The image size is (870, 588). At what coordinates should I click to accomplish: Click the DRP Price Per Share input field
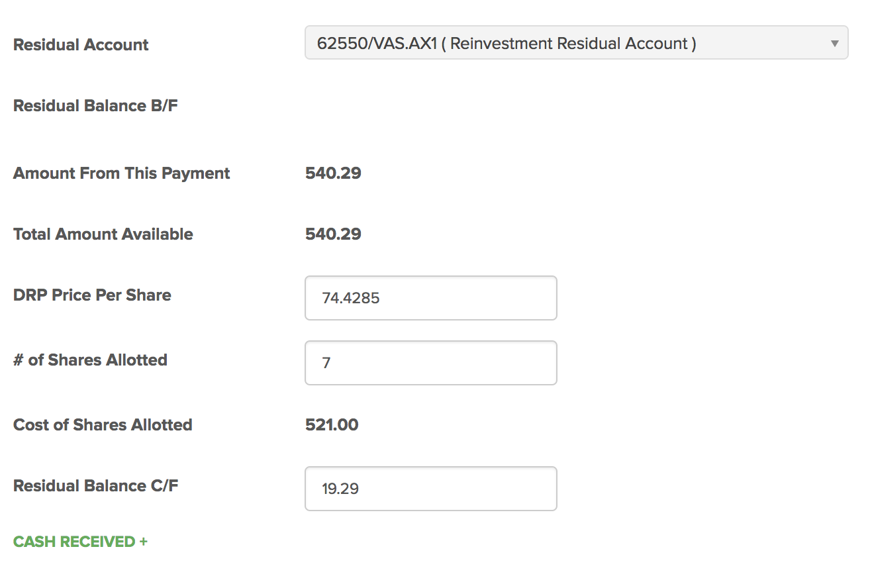(430, 298)
